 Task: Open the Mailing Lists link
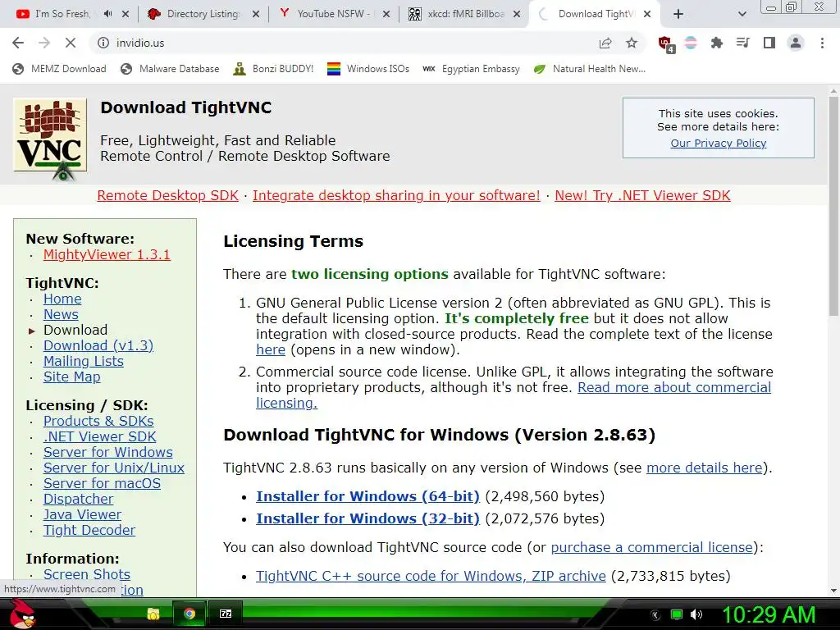pos(84,361)
